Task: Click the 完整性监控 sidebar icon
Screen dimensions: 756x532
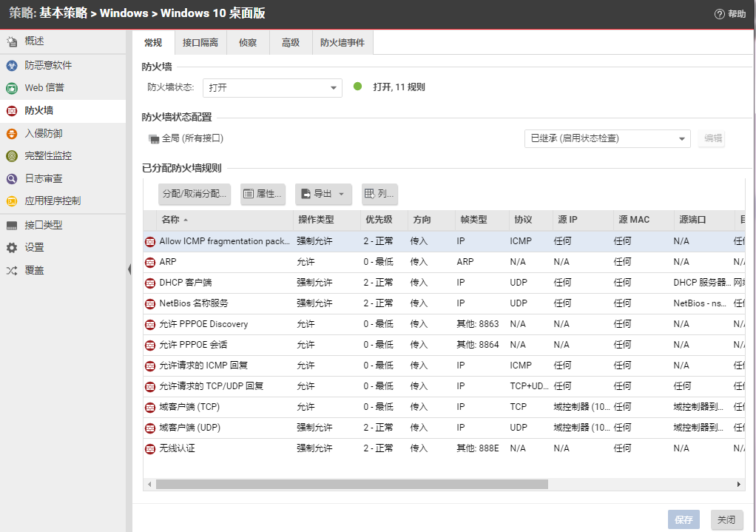Action: (x=11, y=156)
